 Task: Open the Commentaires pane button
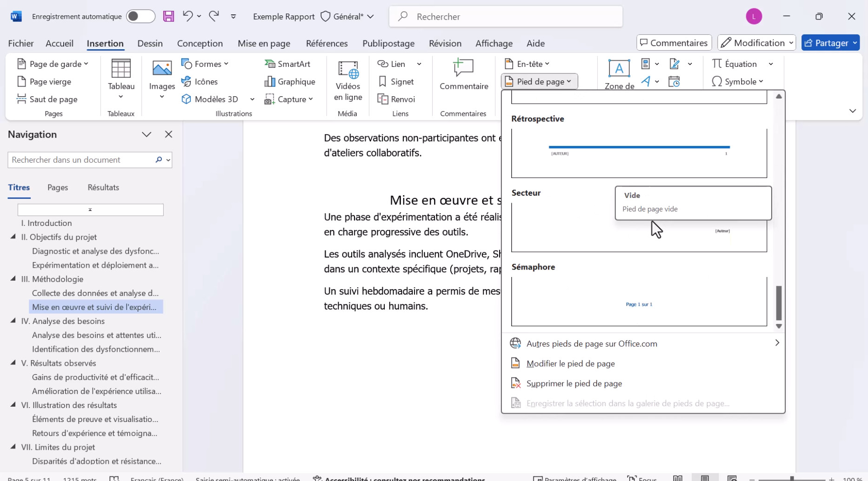pyautogui.click(x=674, y=43)
